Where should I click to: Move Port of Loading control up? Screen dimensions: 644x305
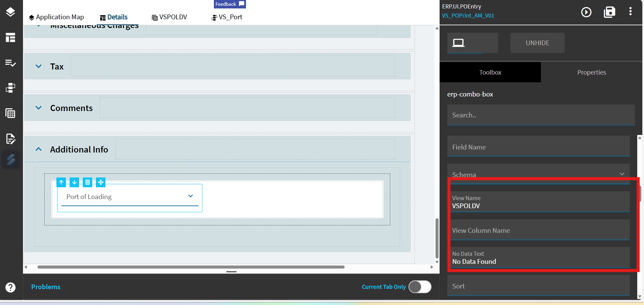coord(61,182)
